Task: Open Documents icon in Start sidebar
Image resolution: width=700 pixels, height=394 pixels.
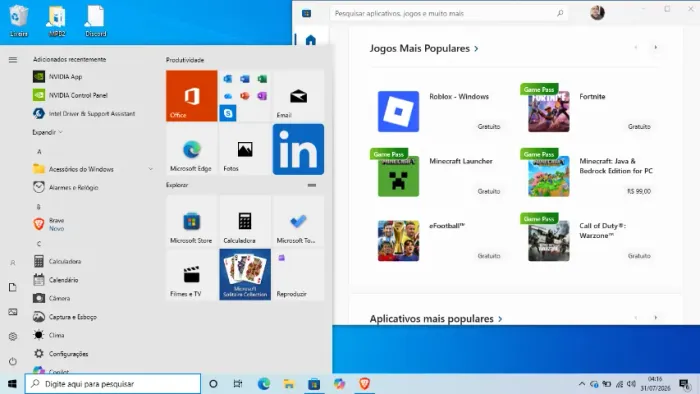Action: (13, 287)
